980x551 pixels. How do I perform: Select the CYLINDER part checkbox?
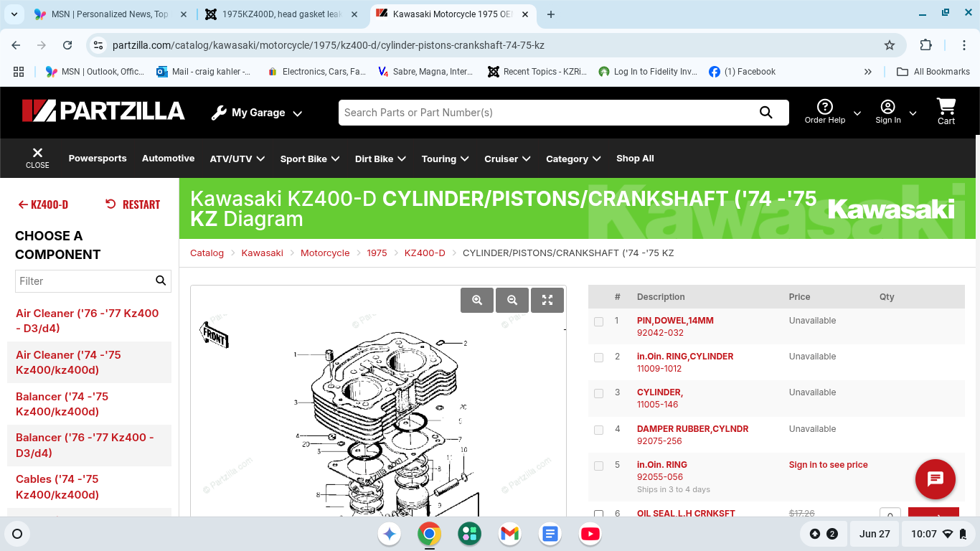(598, 393)
